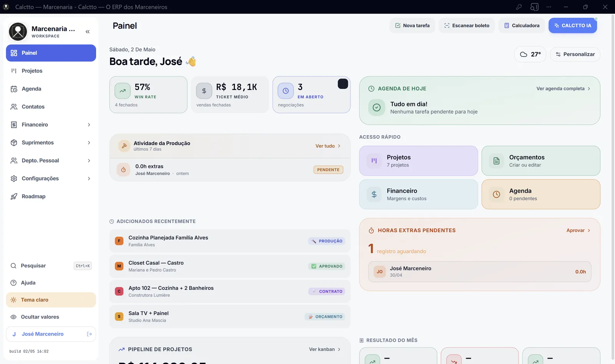The height and width of the screenshot is (364, 615).
Task: Click the PRODUÇÃO badge on Cozinha Planejada
Action: tap(327, 241)
